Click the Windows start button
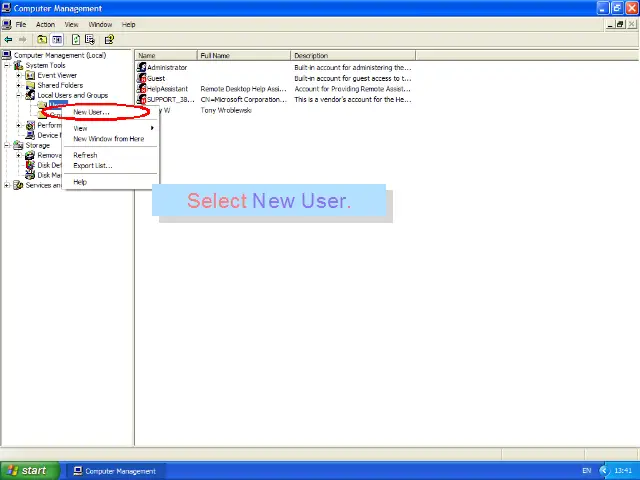Screen dimensions: 640x480 coord(30,471)
